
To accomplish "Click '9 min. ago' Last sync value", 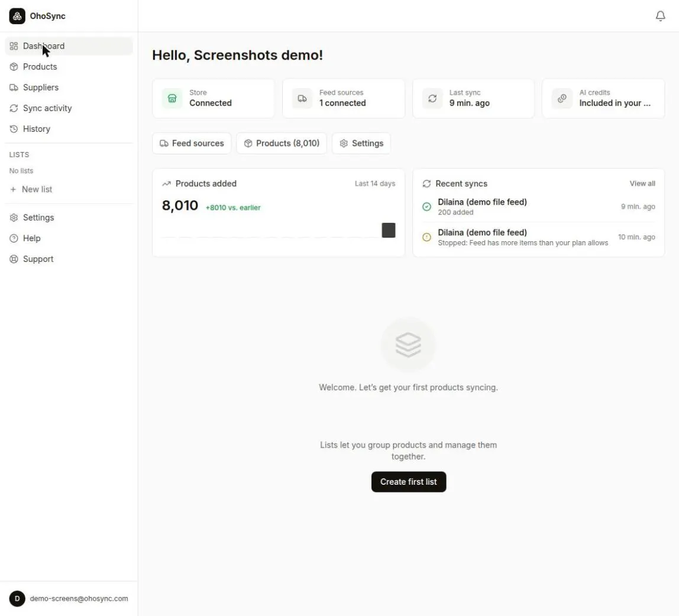I will point(470,103).
